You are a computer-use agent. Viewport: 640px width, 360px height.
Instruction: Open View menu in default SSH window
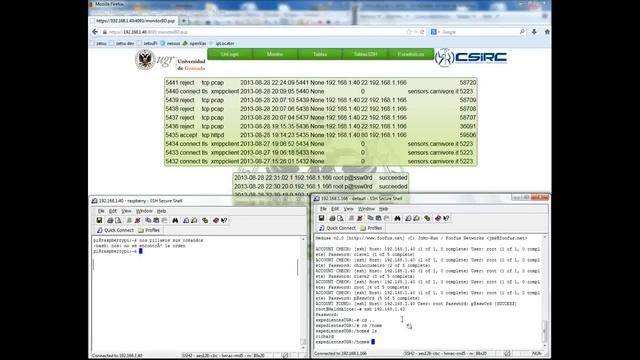349,209
